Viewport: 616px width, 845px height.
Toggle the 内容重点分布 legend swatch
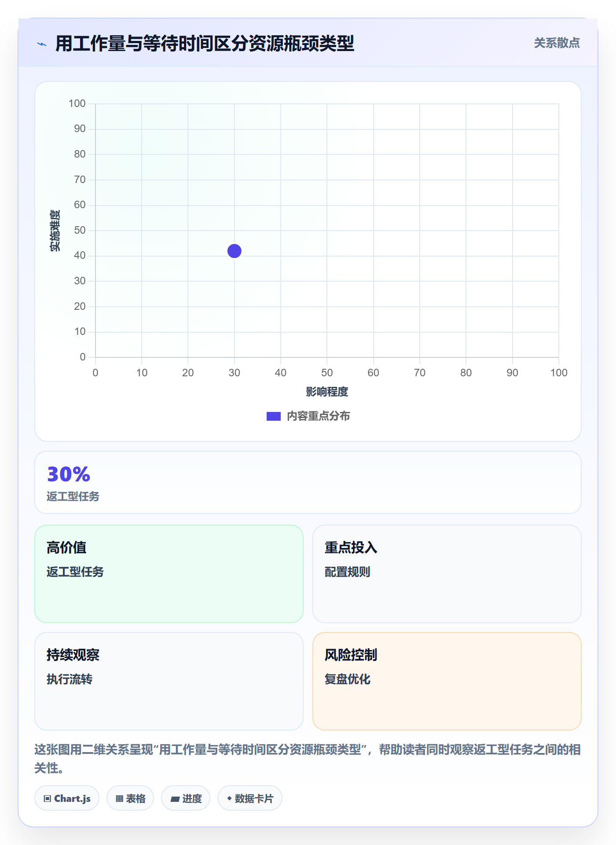click(x=274, y=416)
